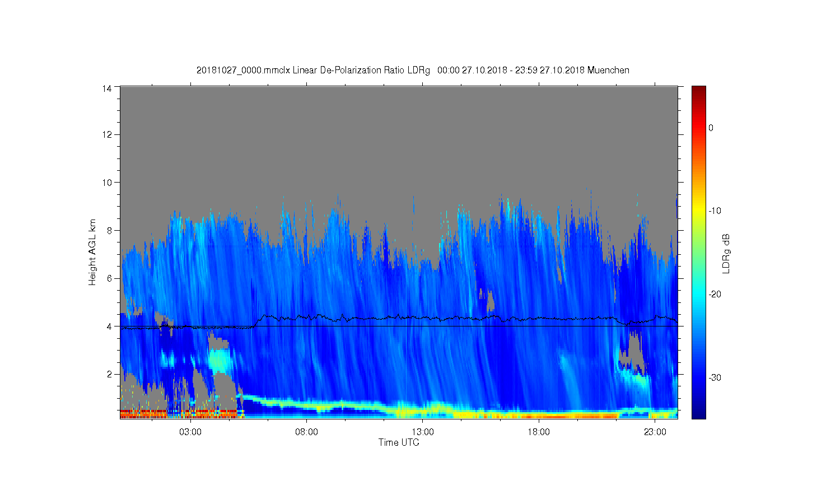
Task: Click the height tick label 14
Action: (x=107, y=88)
